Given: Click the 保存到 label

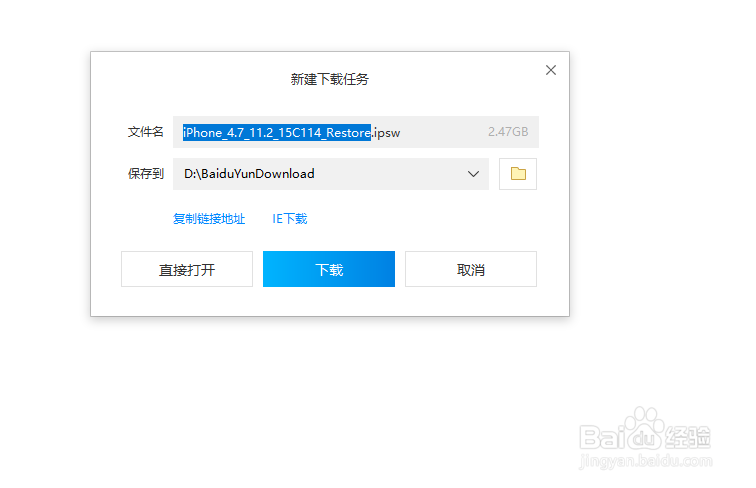Looking at the screenshot, I should click(x=146, y=174).
